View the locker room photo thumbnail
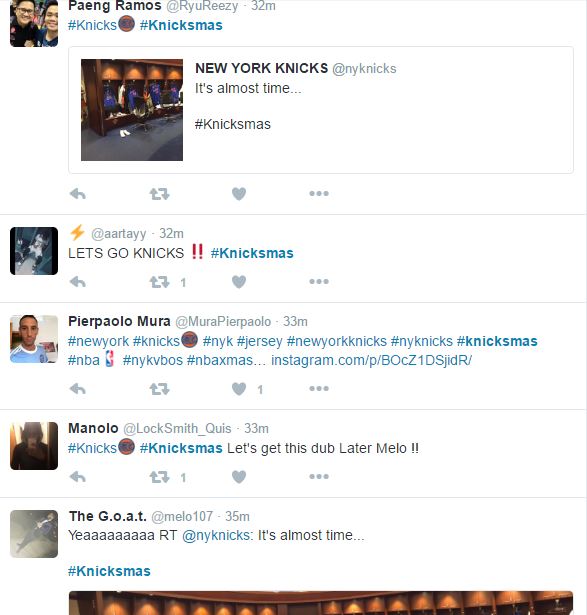This screenshot has width=587, height=615. [132, 110]
